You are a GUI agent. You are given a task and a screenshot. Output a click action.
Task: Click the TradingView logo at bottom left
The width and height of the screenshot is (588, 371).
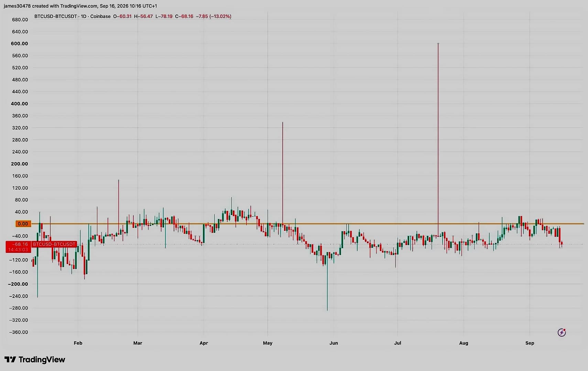pyautogui.click(x=35, y=360)
